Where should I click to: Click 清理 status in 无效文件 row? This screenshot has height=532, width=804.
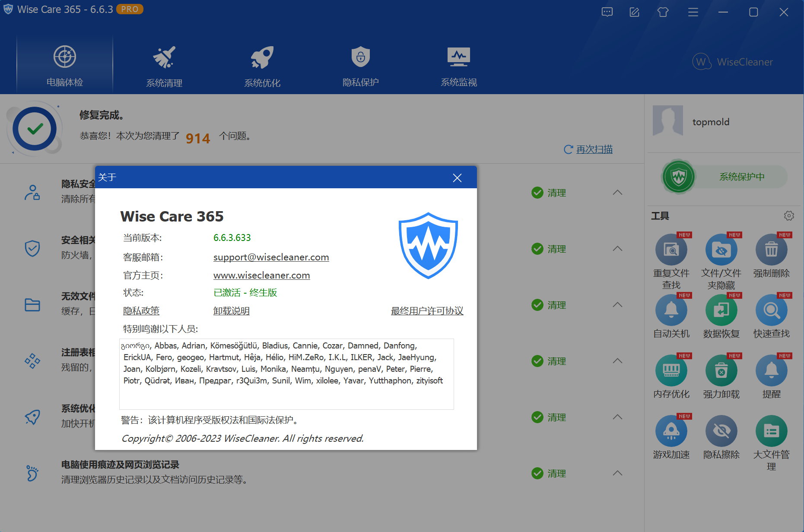tap(549, 305)
